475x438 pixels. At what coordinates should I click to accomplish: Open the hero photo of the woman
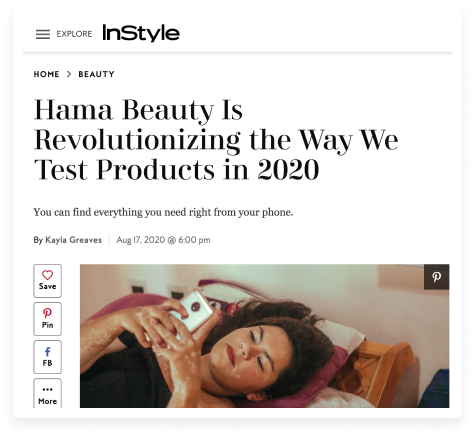click(265, 336)
